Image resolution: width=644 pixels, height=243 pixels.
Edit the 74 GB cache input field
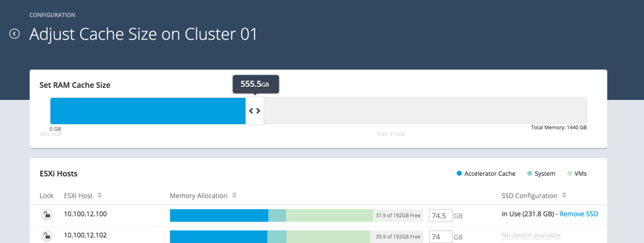click(x=441, y=237)
